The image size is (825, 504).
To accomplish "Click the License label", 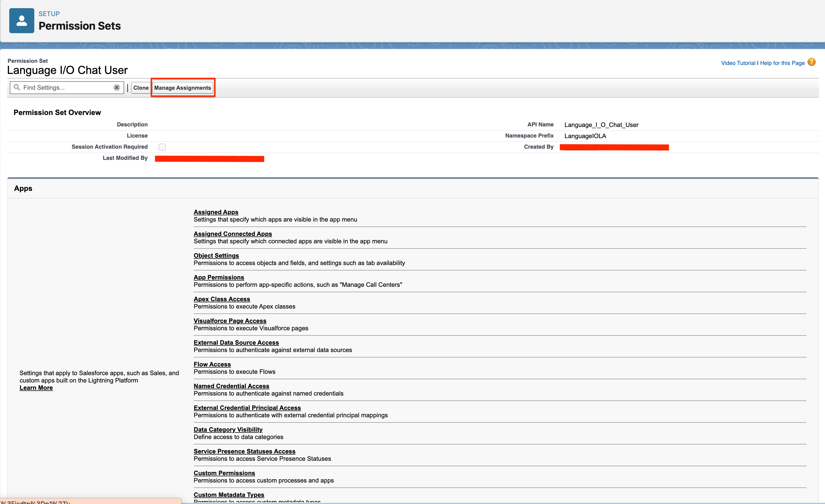I will point(137,135).
